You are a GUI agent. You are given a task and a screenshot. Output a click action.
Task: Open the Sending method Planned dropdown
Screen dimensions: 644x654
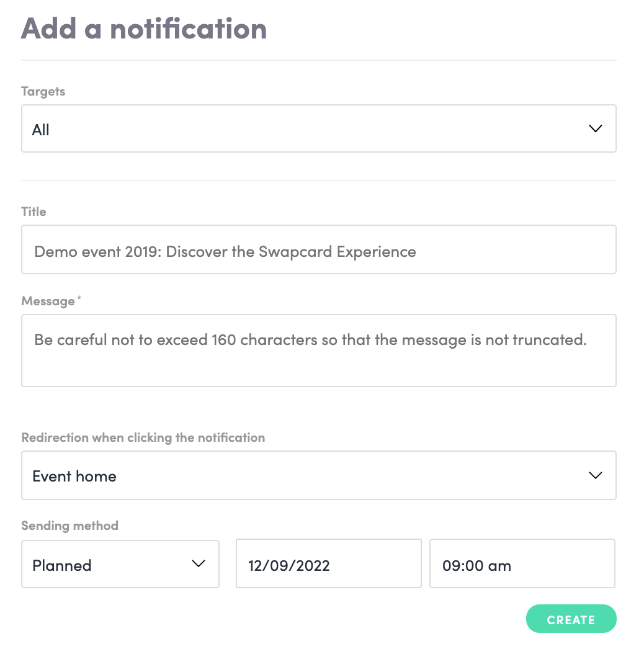point(120,564)
